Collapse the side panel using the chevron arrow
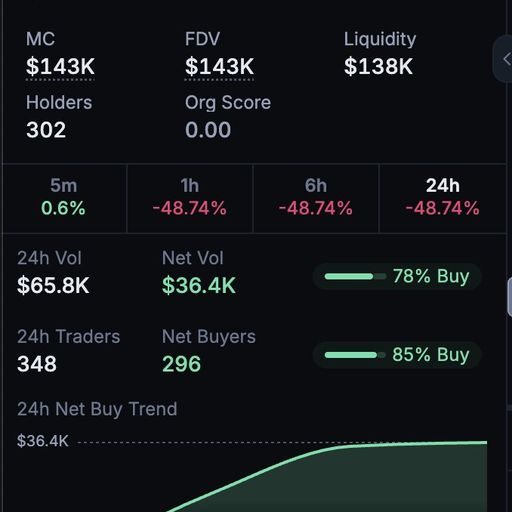Screen dimensions: 512x512 tap(505, 59)
